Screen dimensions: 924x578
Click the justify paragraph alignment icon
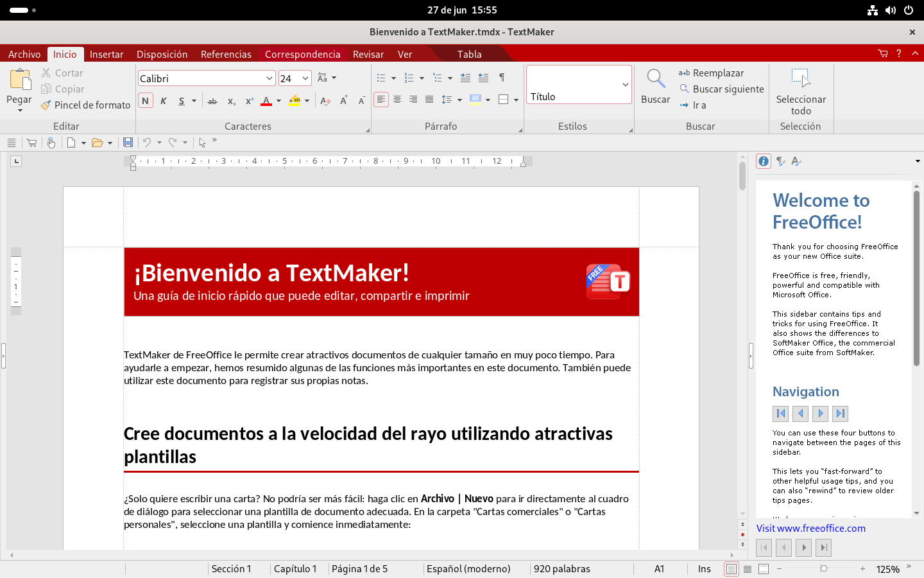coord(429,100)
